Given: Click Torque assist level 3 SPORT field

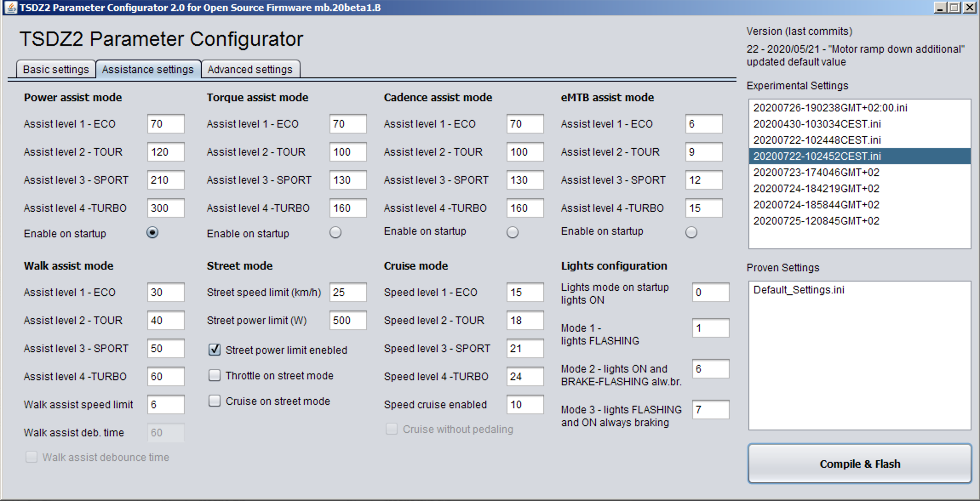Looking at the screenshot, I should (348, 180).
